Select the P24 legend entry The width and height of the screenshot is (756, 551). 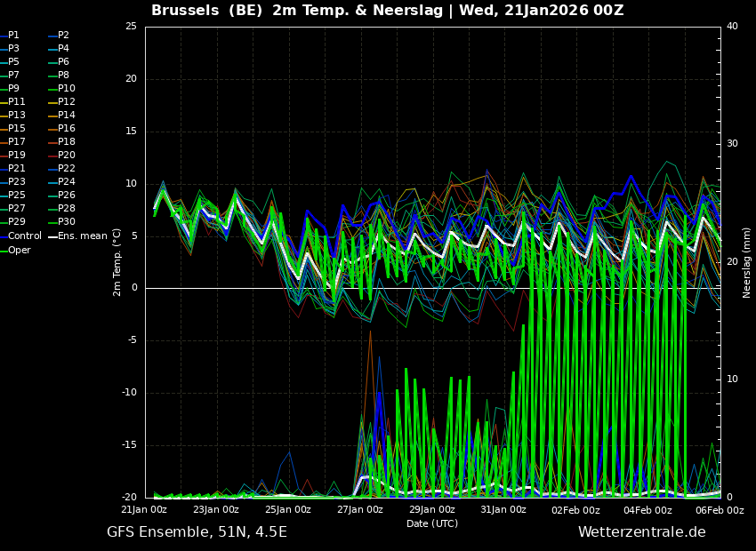(66, 182)
